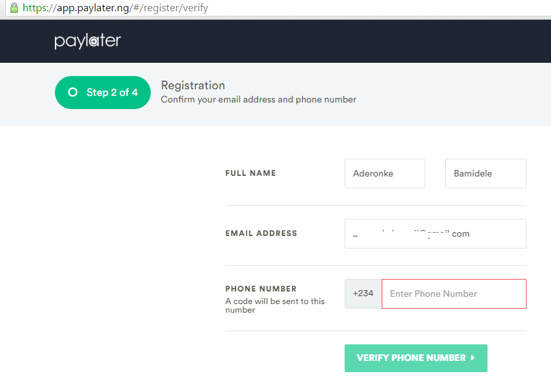Click the code will be sent helper text
This screenshot has height=392, width=551.
pyautogui.click(x=275, y=305)
